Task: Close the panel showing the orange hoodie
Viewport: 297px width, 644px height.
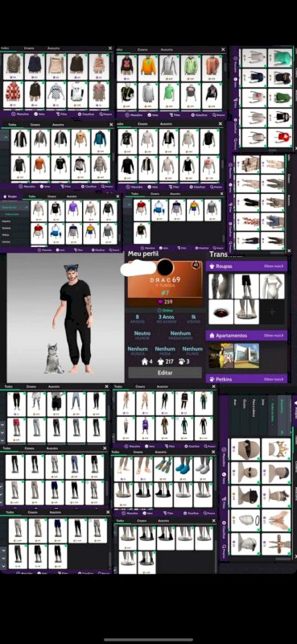Action: point(224,49)
